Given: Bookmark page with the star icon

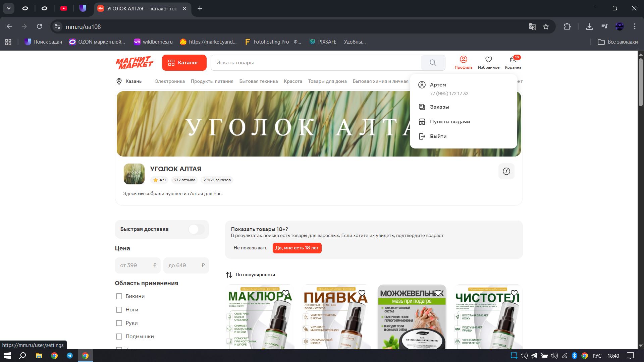Looking at the screenshot, I should 546,26.
